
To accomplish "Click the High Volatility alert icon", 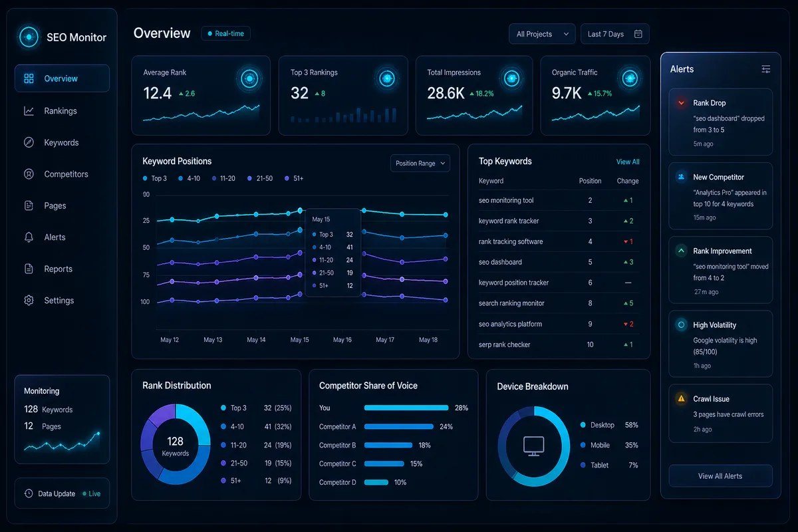I will 681,325.
